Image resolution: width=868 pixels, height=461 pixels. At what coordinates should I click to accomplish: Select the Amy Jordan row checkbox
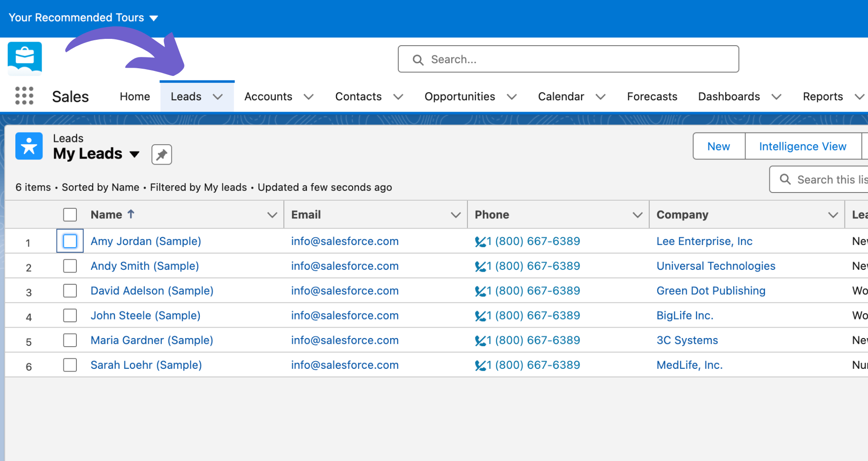point(70,241)
